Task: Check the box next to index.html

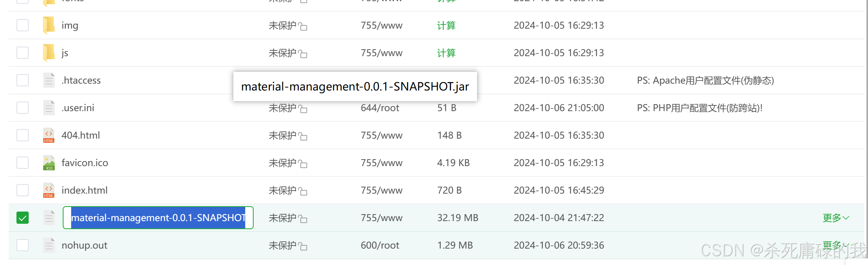Action: point(23,190)
